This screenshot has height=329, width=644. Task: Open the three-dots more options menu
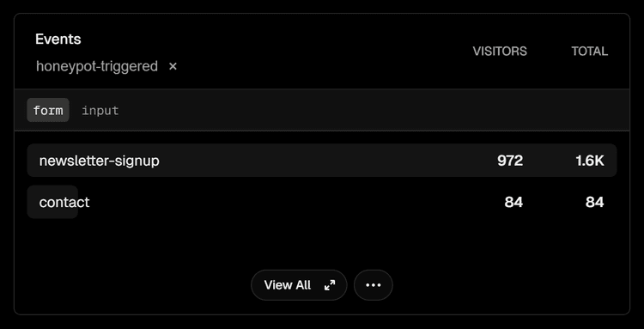(x=374, y=285)
